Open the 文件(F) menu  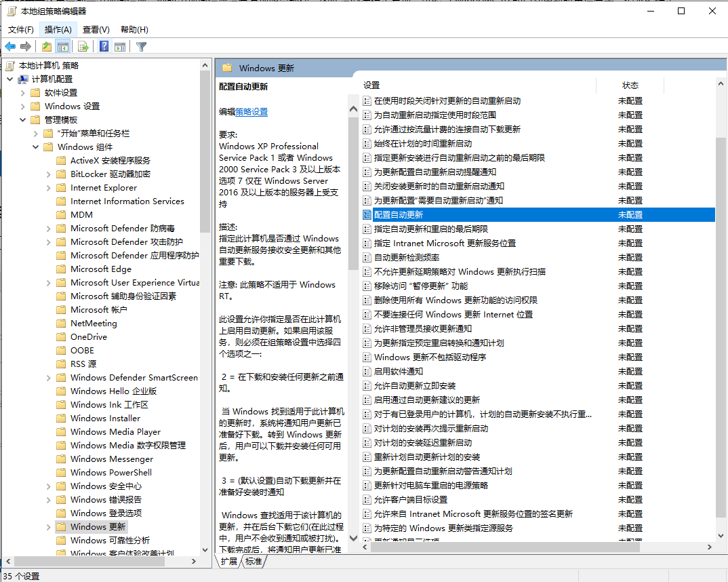tap(21, 30)
